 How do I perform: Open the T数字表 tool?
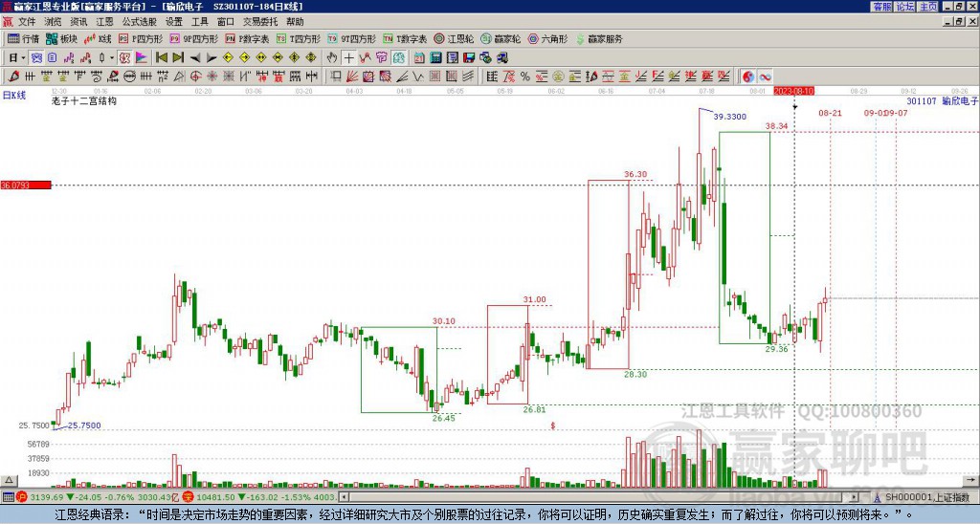(x=405, y=38)
